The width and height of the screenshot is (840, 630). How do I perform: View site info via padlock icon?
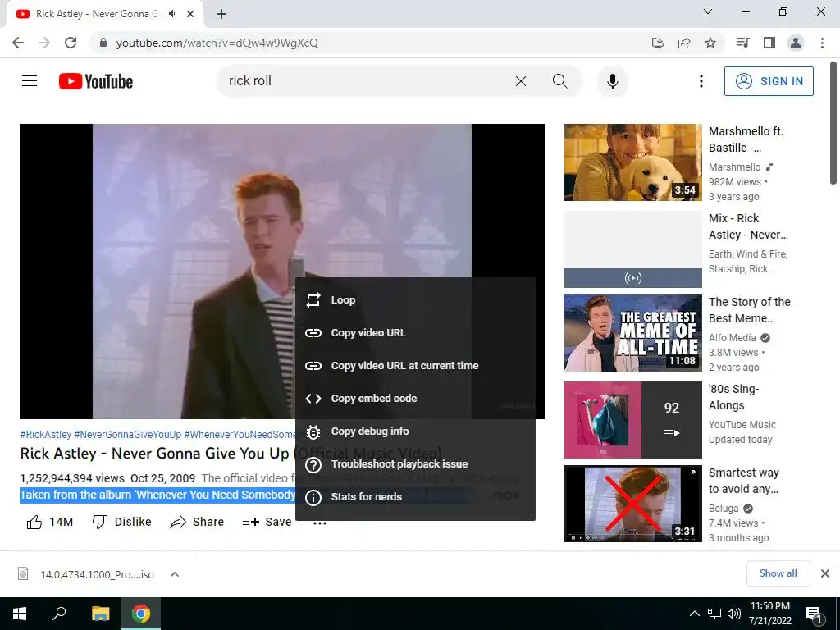click(x=103, y=43)
